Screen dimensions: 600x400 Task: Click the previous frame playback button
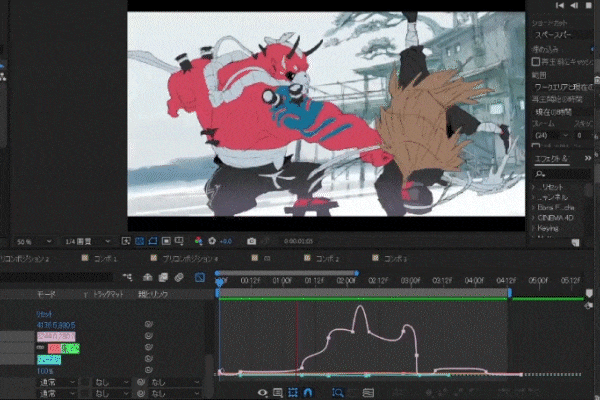coord(574,5)
